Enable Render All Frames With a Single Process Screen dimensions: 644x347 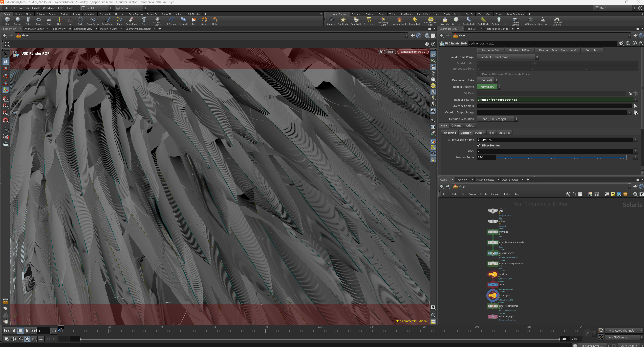(x=479, y=74)
